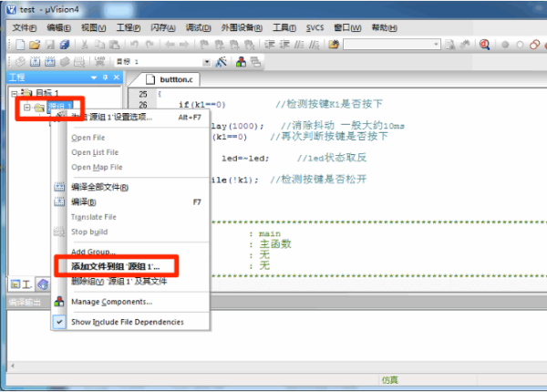
Task: Click the output pane left scroll arrow
Action: pyautogui.click(x=13, y=366)
